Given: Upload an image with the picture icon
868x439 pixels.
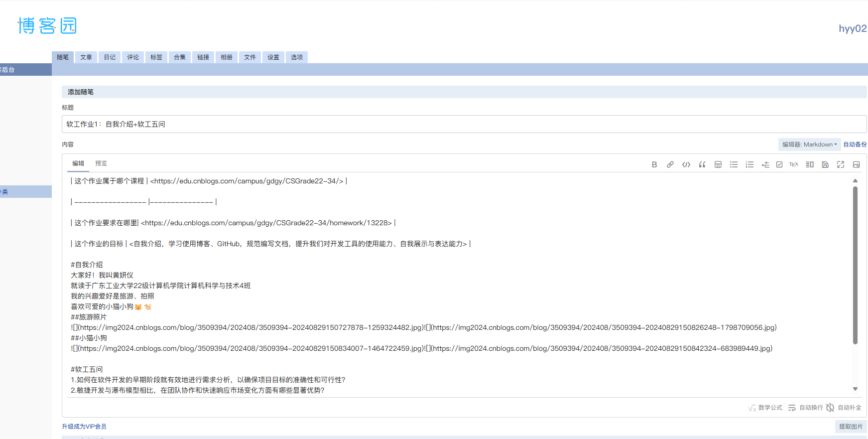Looking at the screenshot, I should tap(857, 164).
